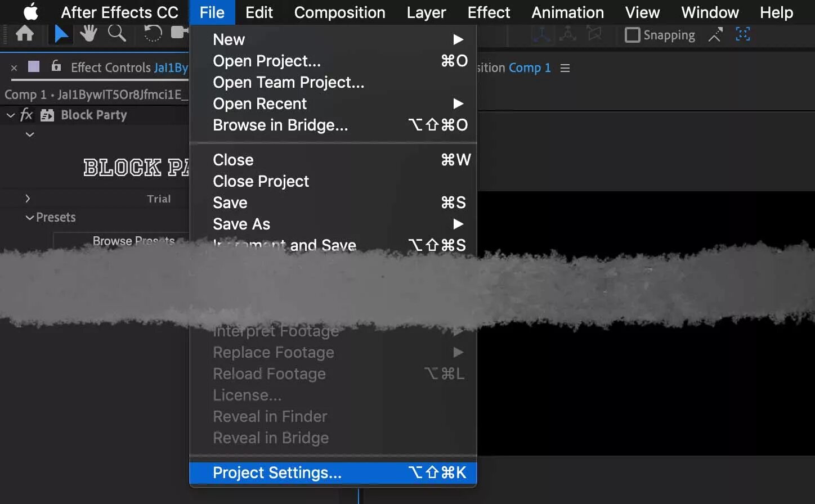815x504 pixels.
Task: Choose Open Team Project
Action: tap(333, 82)
